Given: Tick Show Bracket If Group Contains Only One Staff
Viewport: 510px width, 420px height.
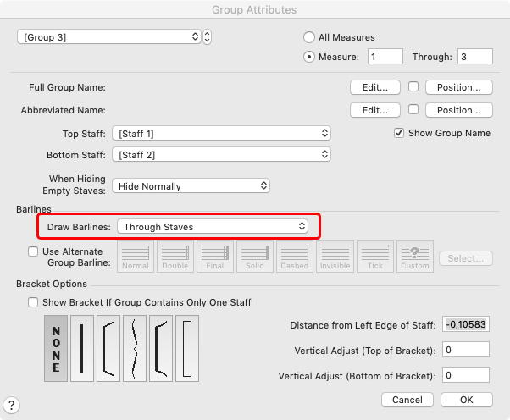Looking at the screenshot, I should (33, 302).
